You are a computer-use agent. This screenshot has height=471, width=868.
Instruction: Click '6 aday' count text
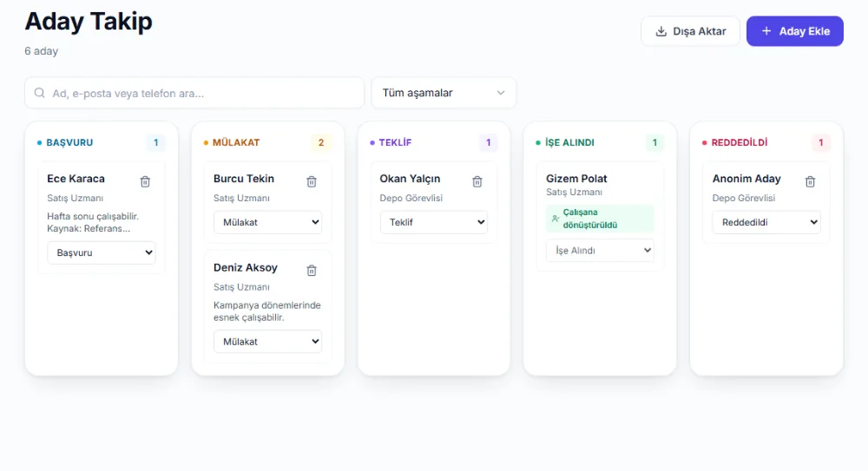click(41, 51)
